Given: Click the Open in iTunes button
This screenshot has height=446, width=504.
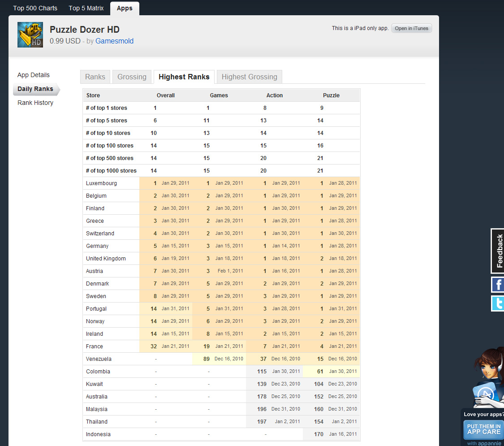Looking at the screenshot, I should [x=411, y=28].
